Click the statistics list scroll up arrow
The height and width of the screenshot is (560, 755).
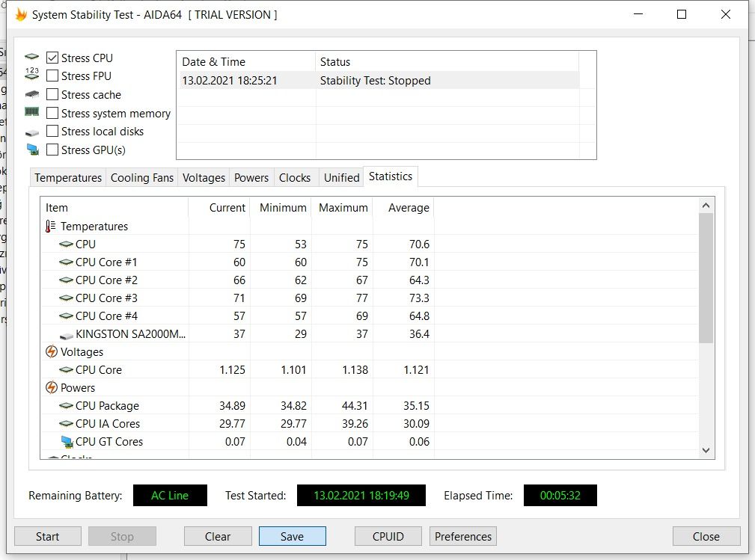click(x=706, y=206)
